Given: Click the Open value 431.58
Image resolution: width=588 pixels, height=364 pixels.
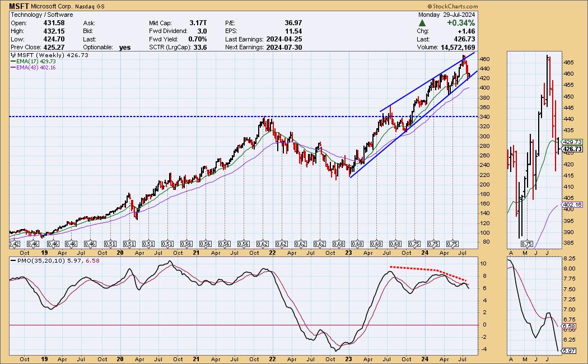Looking at the screenshot, I should tap(54, 23).
